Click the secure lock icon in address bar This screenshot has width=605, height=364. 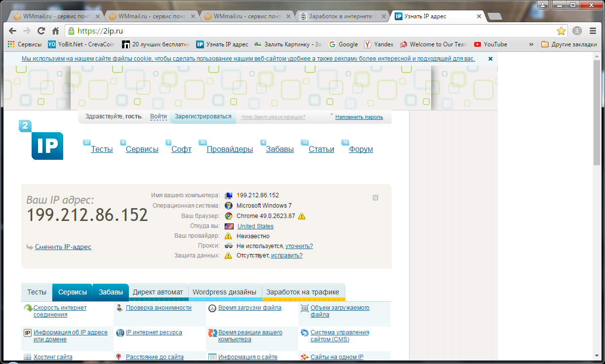pyautogui.click(x=71, y=31)
